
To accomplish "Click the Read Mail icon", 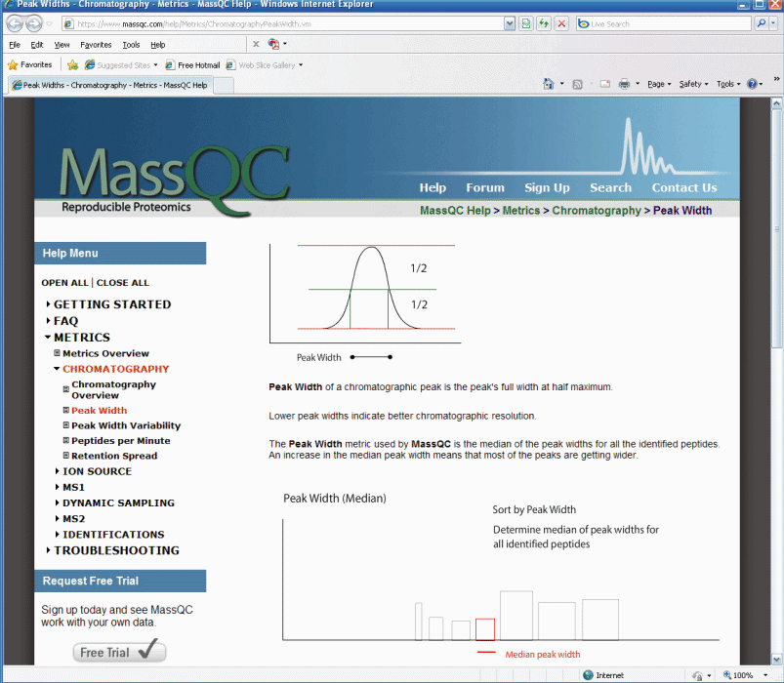I will (x=605, y=84).
